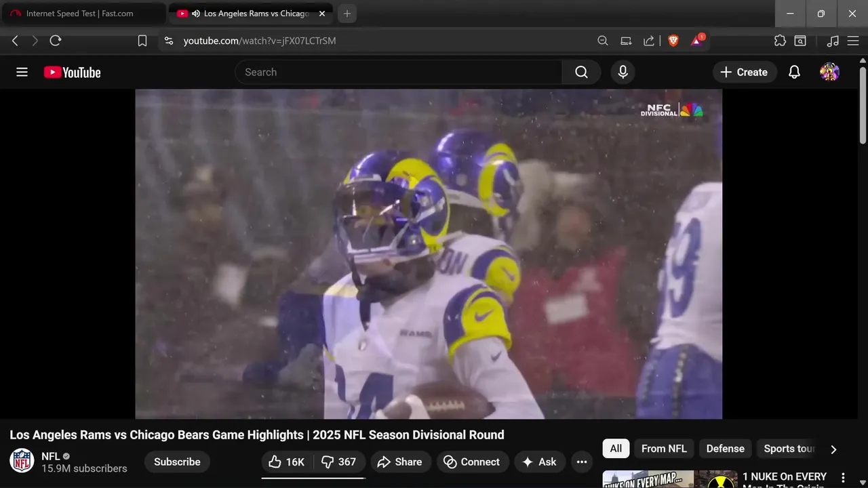Select the All filter chip
Screen dimensions: 868x488
(616, 449)
